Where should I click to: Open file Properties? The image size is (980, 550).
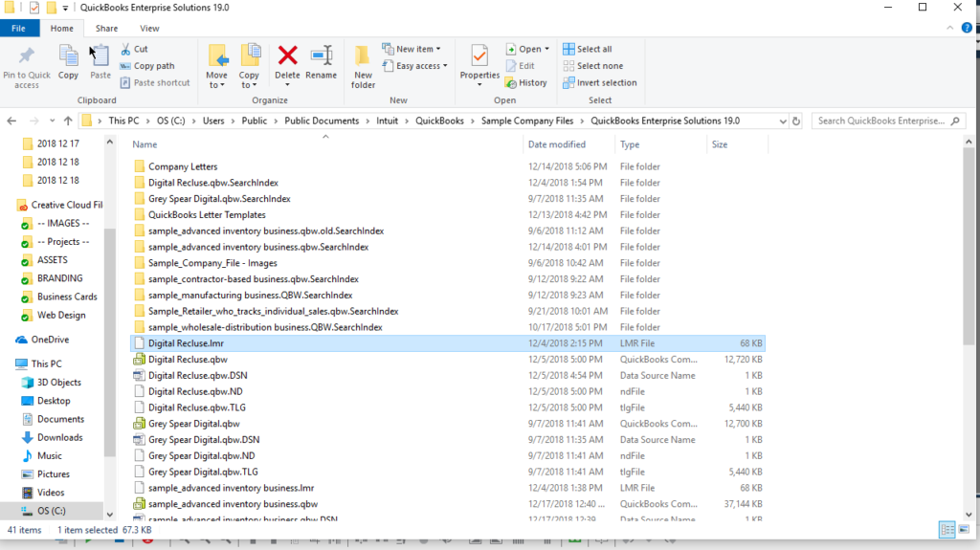click(479, 65)
